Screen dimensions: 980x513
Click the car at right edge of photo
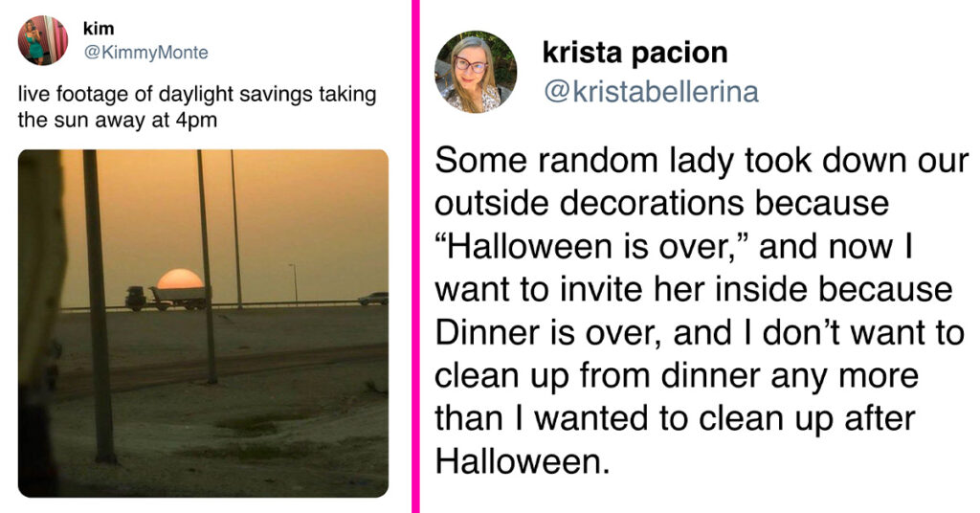(374, 299)
